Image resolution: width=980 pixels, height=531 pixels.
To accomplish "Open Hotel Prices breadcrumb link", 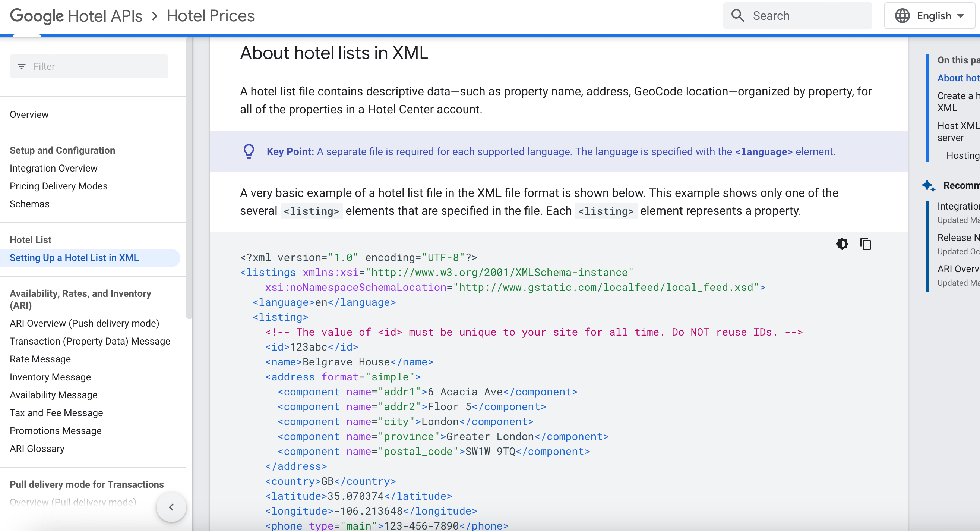I will pyautogui.click(x=211, y=16).
